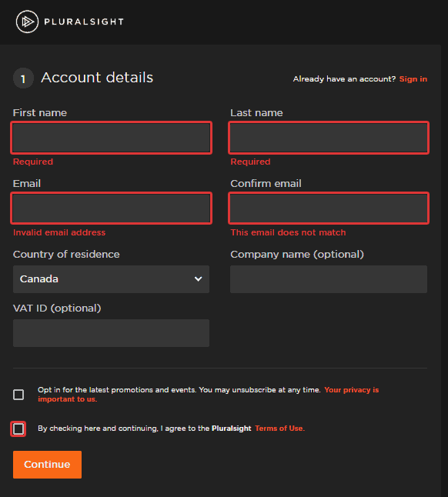The width and height of the screenshot is (448, 497).
Task: Click the Required error under Last name
Action: pos(250,162)
